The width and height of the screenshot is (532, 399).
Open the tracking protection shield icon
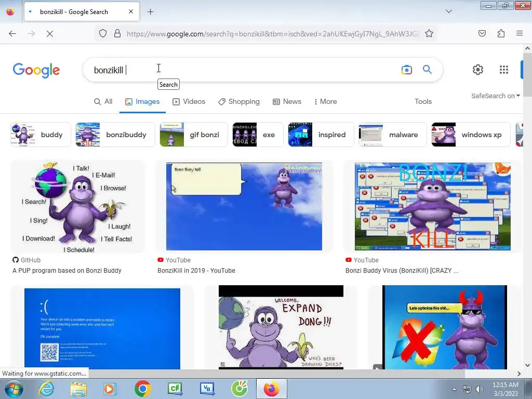click(x=103, y=33)
